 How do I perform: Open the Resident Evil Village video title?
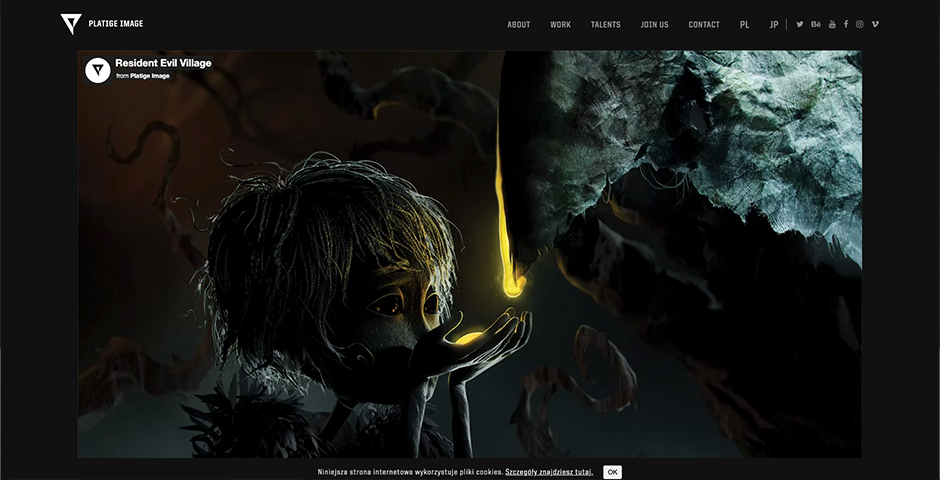pos(163,63)
